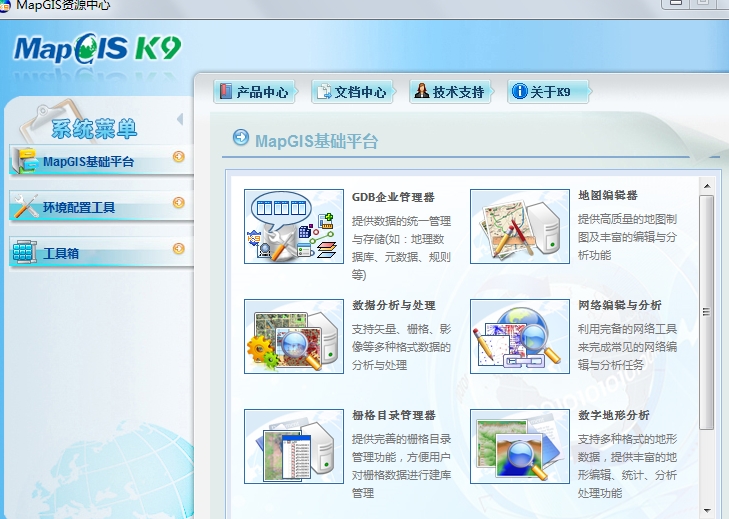This screenshot has width=729, height=519.
Task: Open the 栅格目录管理器 title link
Action: coord(393,415)
